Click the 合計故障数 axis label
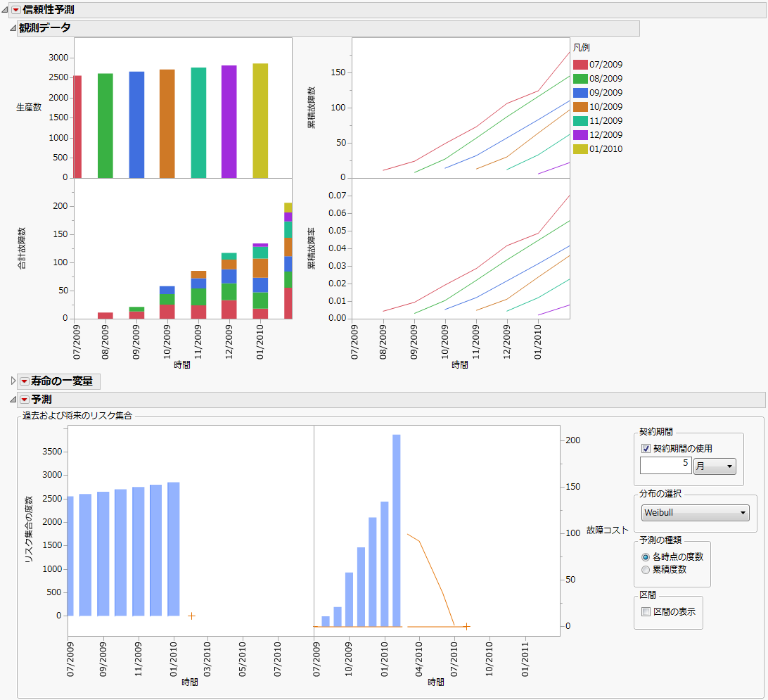The image size is (768, 700). point(22,248)
